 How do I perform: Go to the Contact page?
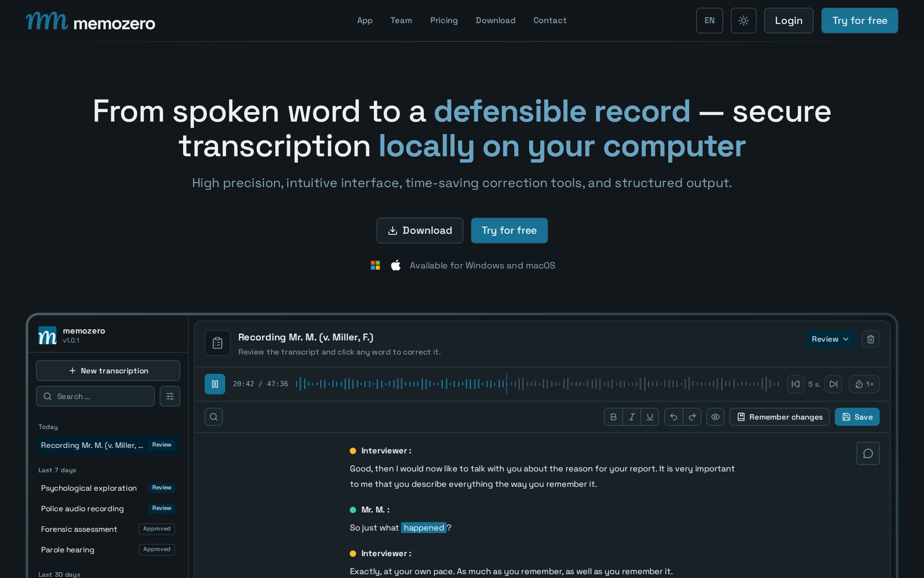tap(550, 21)
